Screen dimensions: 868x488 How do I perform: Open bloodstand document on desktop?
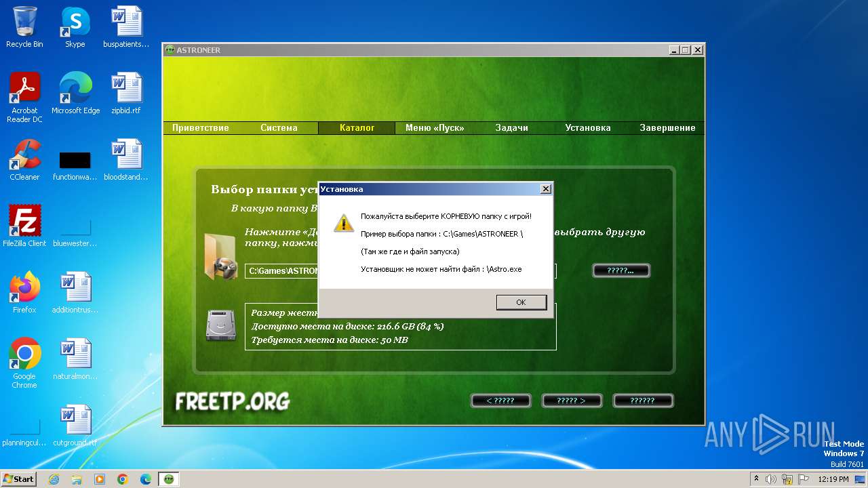[x=126, y=159]
